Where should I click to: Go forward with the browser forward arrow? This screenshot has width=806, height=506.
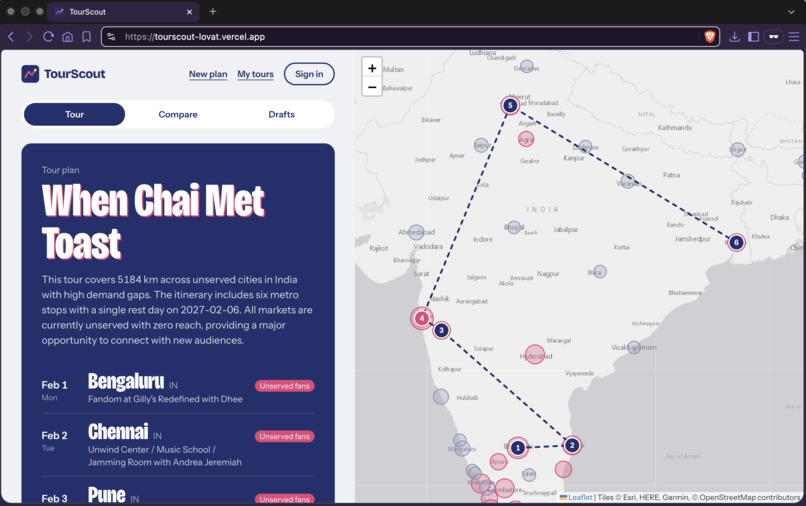29,37
